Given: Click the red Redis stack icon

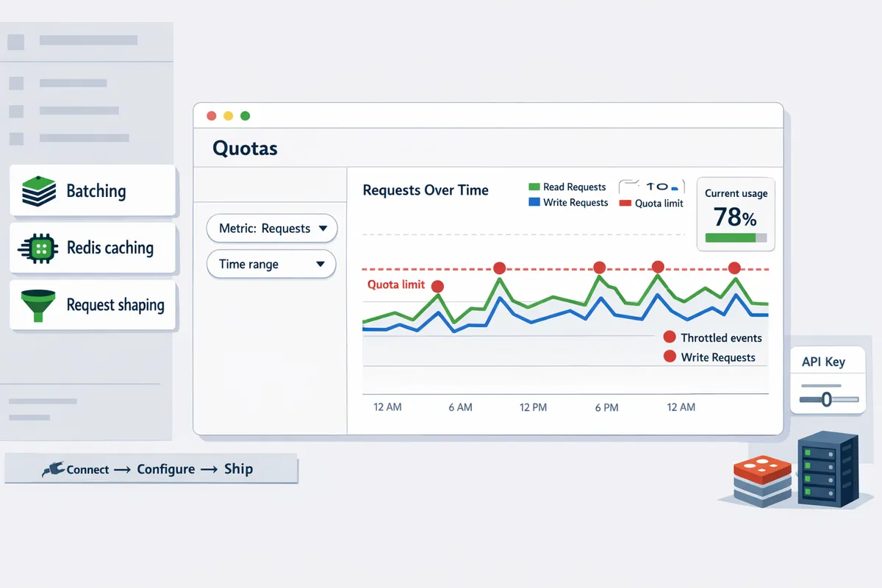Looking at the screenshot, I should coord(764,481).
